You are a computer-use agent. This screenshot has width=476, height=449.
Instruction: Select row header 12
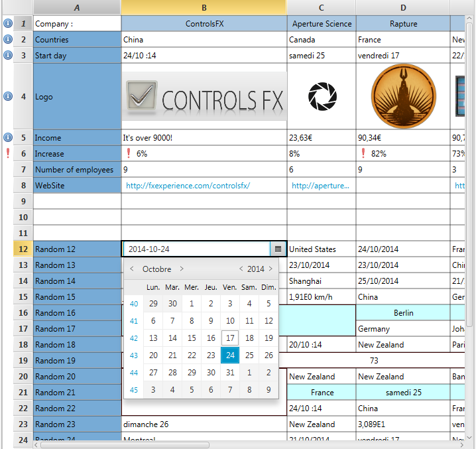pos(23,249)
